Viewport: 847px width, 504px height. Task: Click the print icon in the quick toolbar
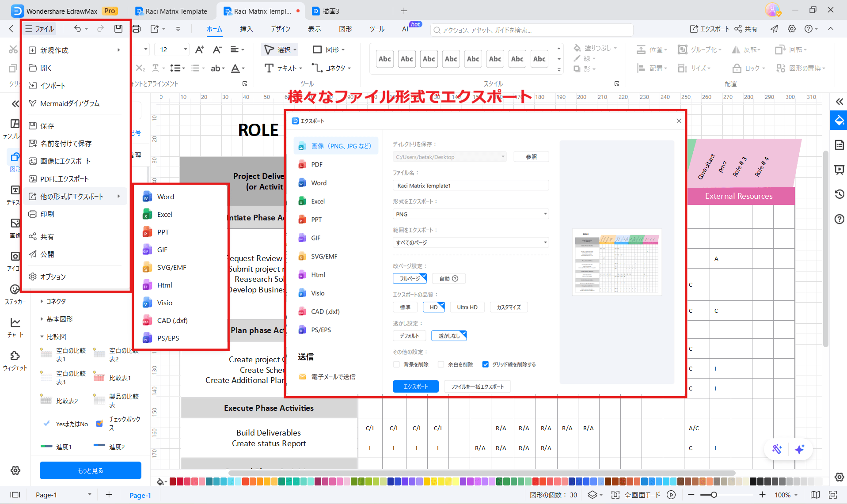[x=137, y=29]
